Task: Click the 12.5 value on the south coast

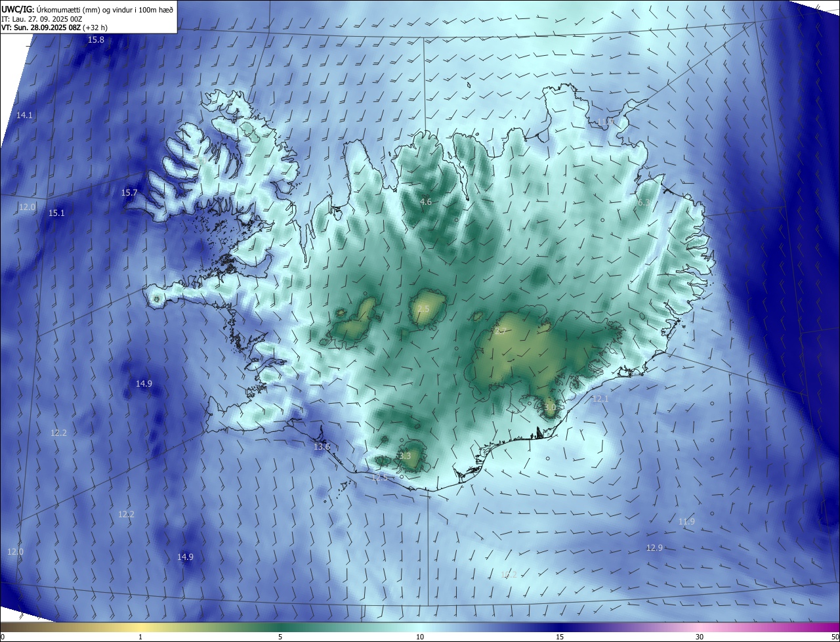Action: 380,477
